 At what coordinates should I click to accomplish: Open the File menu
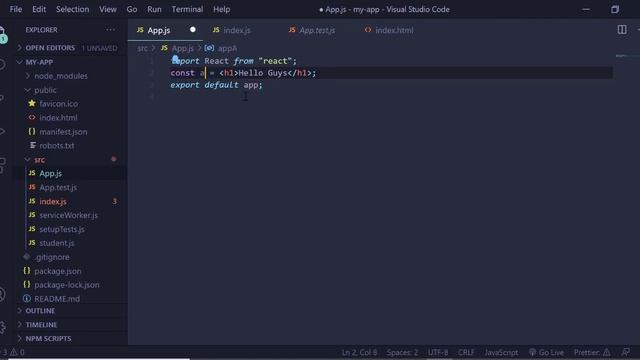[16, 9]
